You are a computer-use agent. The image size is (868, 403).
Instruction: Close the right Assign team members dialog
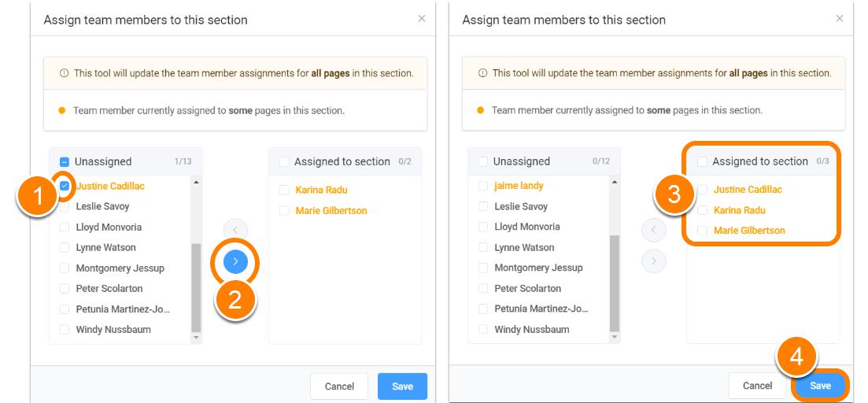[x=840, y=19]
